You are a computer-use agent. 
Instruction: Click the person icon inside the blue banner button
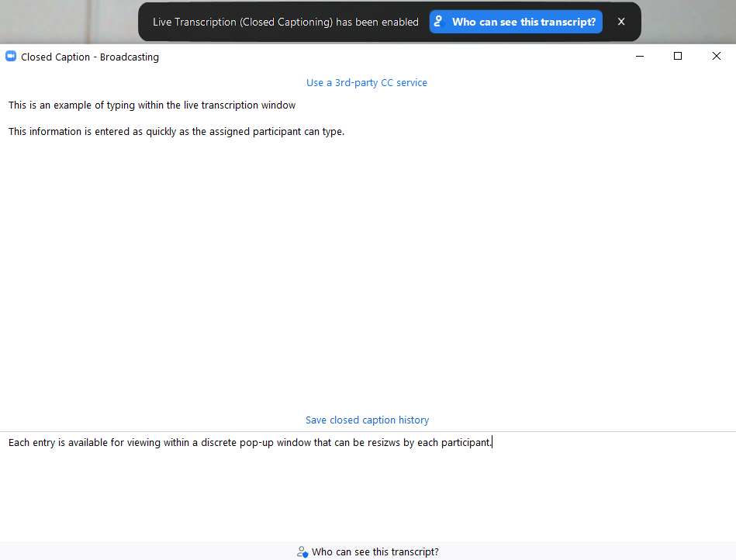click(x=440, y=22)
